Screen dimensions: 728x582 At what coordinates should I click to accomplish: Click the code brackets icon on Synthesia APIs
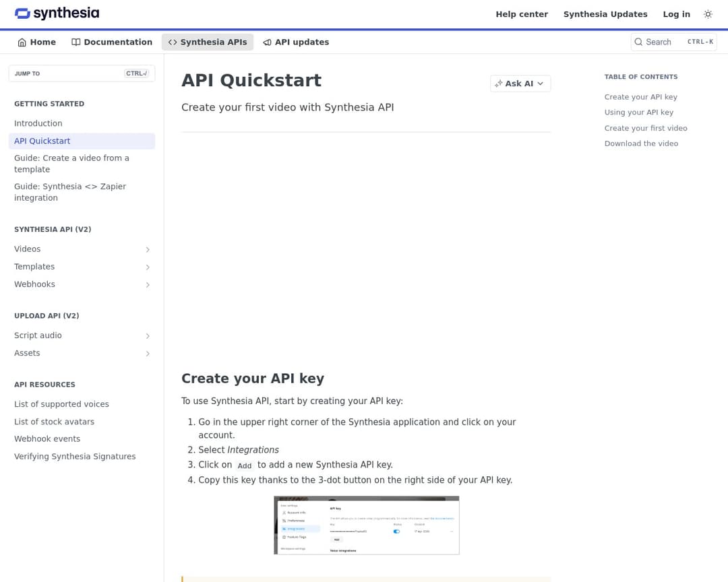coord(173,42)
